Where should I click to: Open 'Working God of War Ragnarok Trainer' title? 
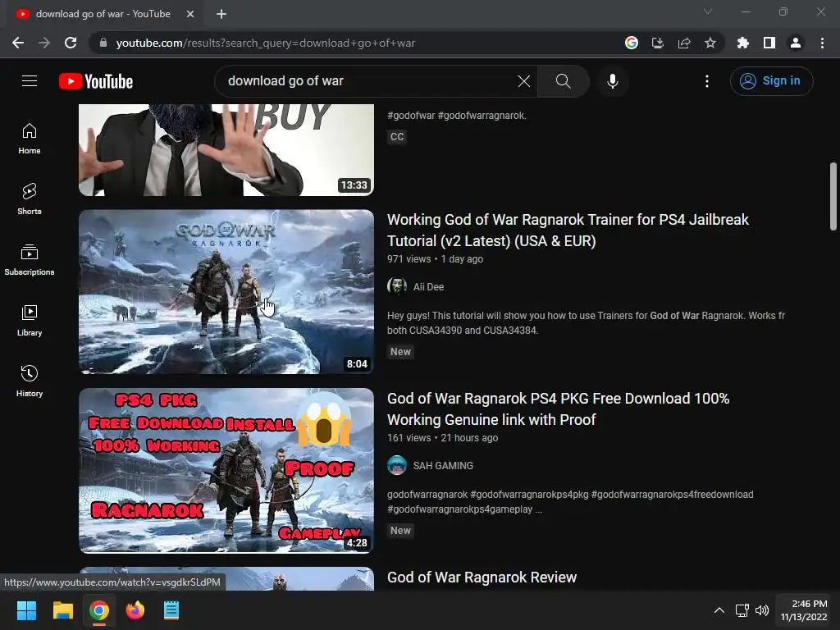(x=568, y=231)
